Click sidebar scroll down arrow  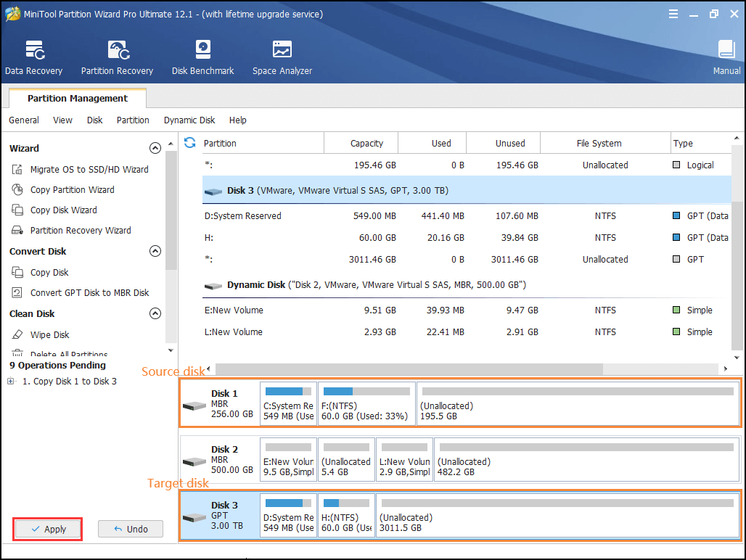click(171, 350)
